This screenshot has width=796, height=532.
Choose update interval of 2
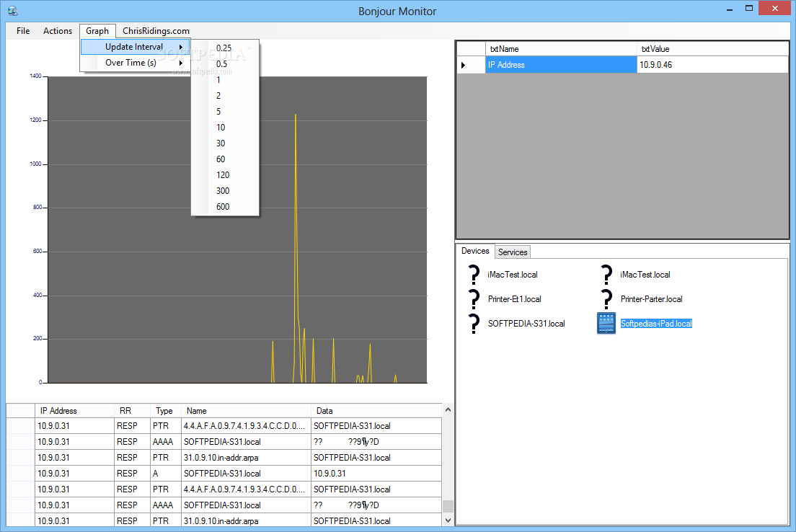point(225,95)
